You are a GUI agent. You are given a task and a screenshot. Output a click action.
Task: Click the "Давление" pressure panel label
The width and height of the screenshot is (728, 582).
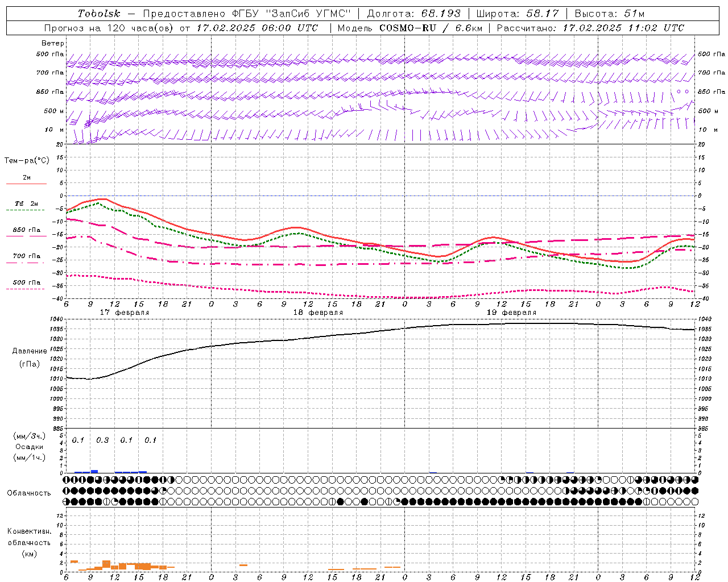click(28, 351)
